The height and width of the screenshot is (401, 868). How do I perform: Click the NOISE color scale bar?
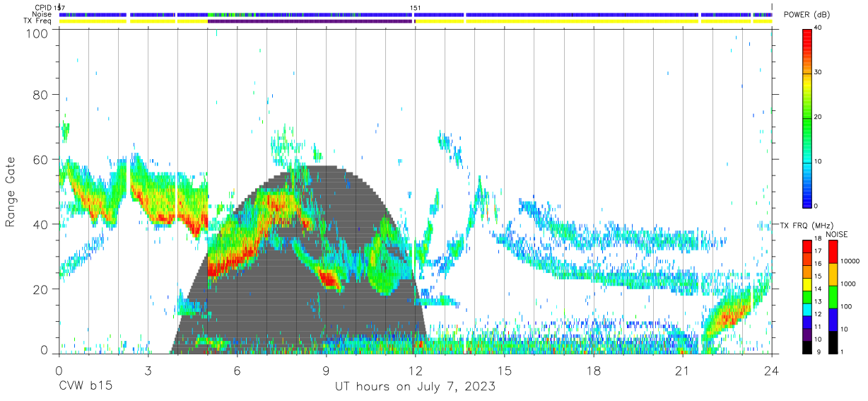(833, 296)
